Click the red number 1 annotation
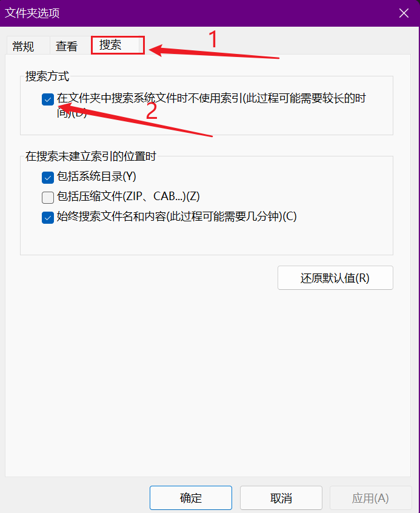The width and height of the screenshot is (420, 513). [x=213, y=39]
